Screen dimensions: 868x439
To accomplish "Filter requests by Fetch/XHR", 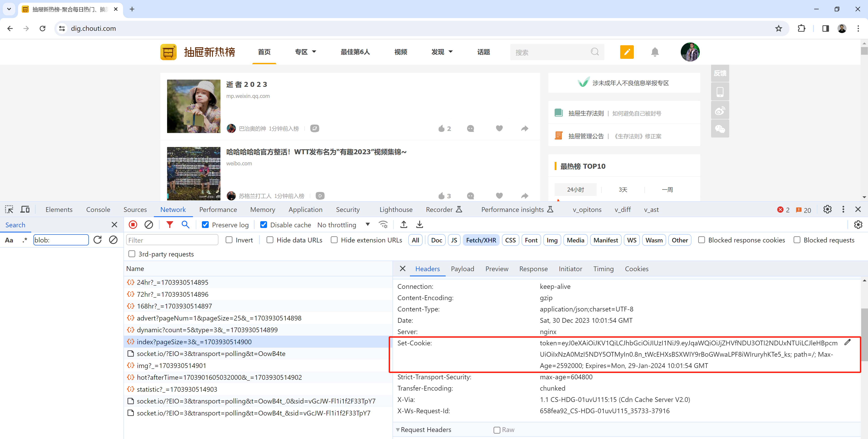I will tap(481, 240).
